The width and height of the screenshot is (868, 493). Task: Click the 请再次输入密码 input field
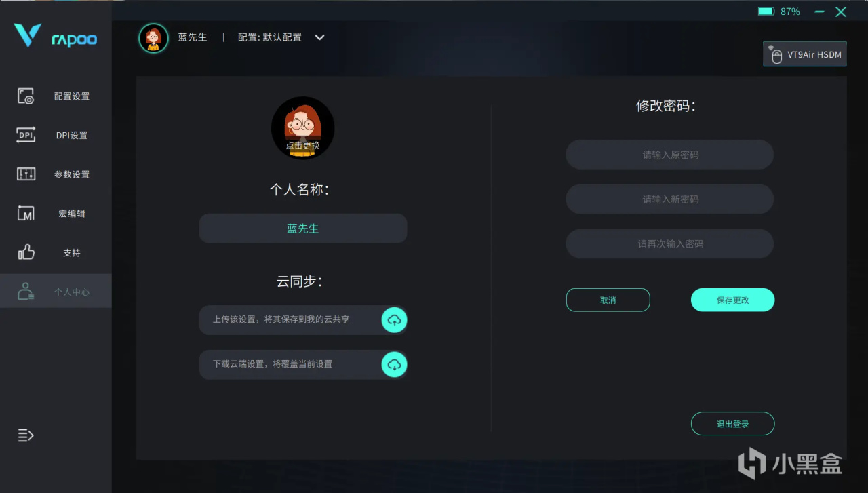[x=670, y=243]
